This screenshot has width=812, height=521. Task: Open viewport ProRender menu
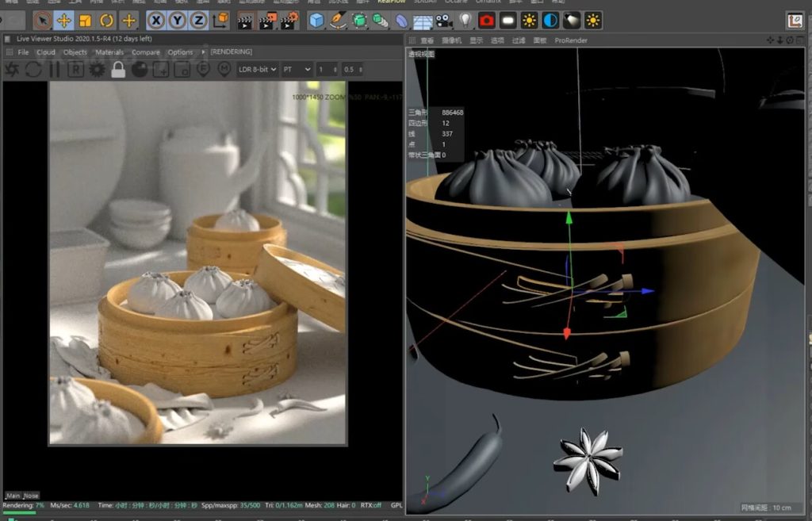click(x=571, y=40)
